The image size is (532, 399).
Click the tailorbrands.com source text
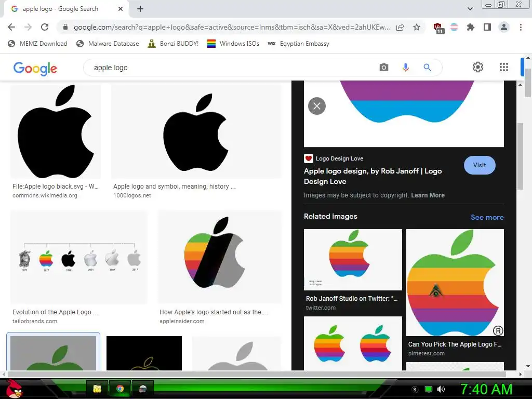point(35,321)
